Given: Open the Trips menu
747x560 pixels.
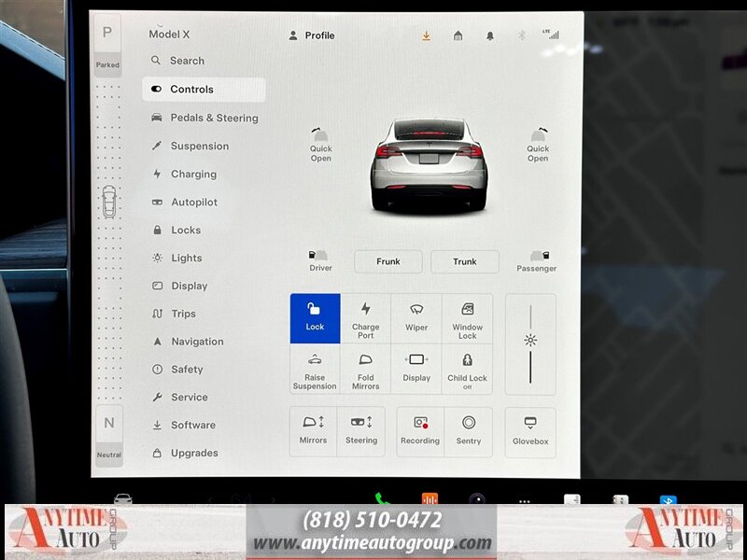Looking at the screenshot, I should [x=174, y=314].
